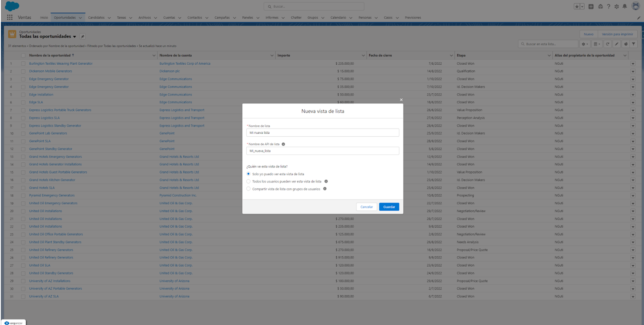Screen dimensions: 644x325
Task: Open the Informes tab
Action: pos(272,18)
